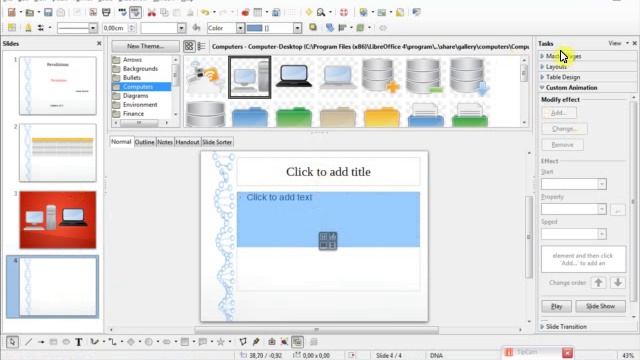This screenshot has width=640, height=360.
Task: Open the Color area fill-type dropdown
Action: [240, 28]
